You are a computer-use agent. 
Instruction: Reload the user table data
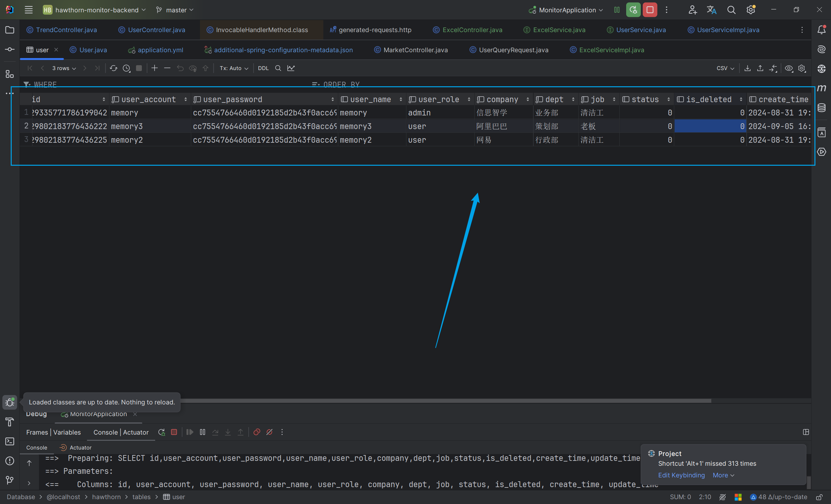click(113, 68)
